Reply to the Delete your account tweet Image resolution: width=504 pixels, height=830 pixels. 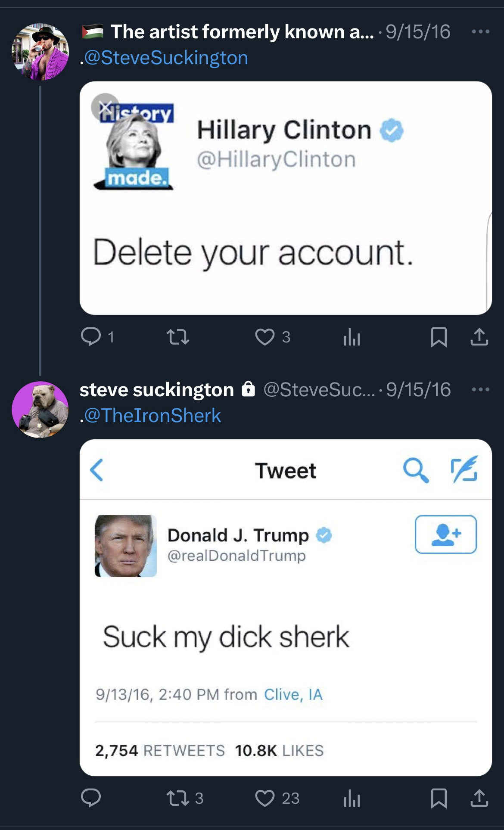(x=91, y=337)
